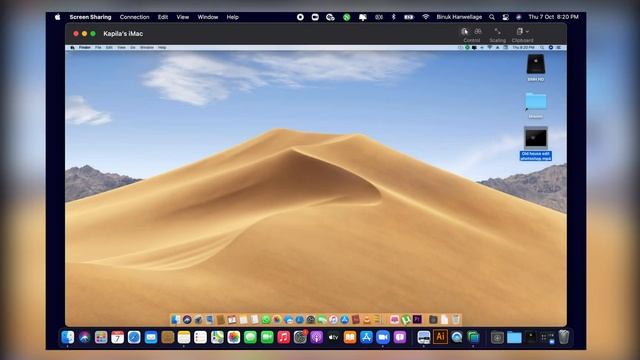Switch to Control mode in Screen Sharing toolbar
640x360 pixels.
[x=464, y=32]
